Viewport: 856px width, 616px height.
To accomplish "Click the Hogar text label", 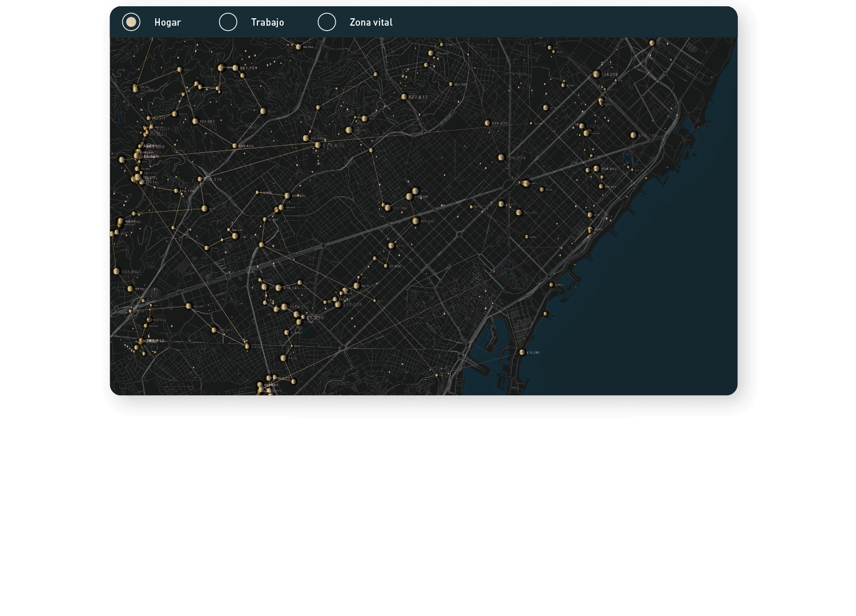I will click(167, 22).
